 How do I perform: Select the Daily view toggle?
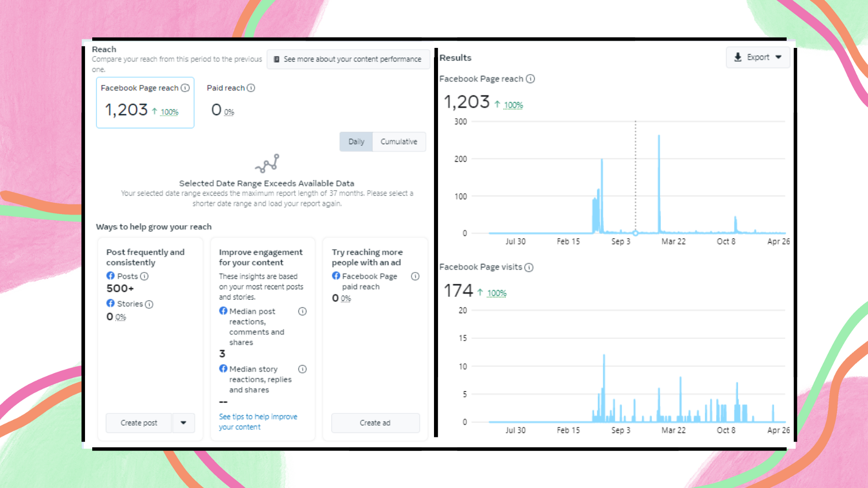click(356, 142)
